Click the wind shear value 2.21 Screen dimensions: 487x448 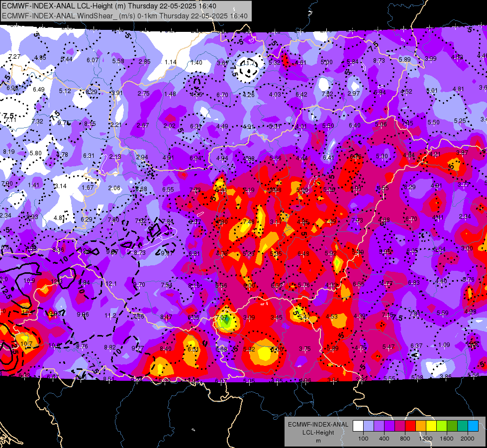[116, 124]
